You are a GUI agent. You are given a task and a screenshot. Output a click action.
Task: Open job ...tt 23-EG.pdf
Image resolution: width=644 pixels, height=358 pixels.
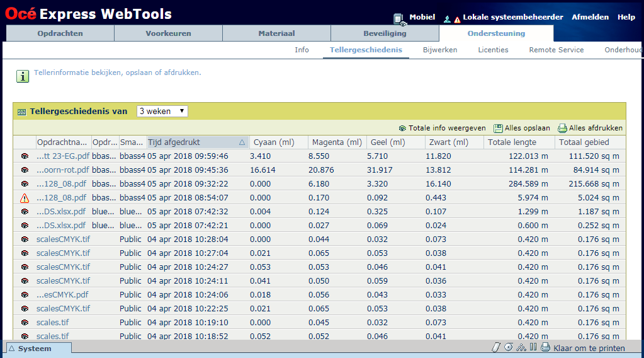click(x=63, y=156)
